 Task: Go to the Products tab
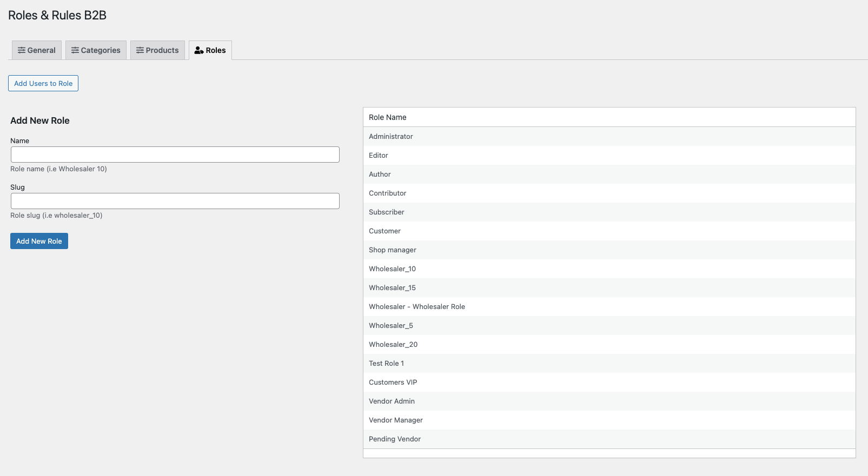tap(158, 50)
